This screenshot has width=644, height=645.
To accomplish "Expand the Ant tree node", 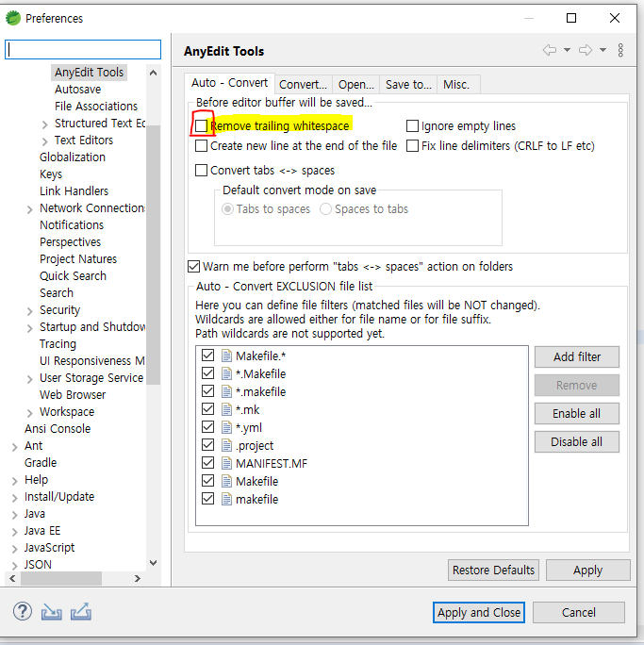I will tap(15, 447).
